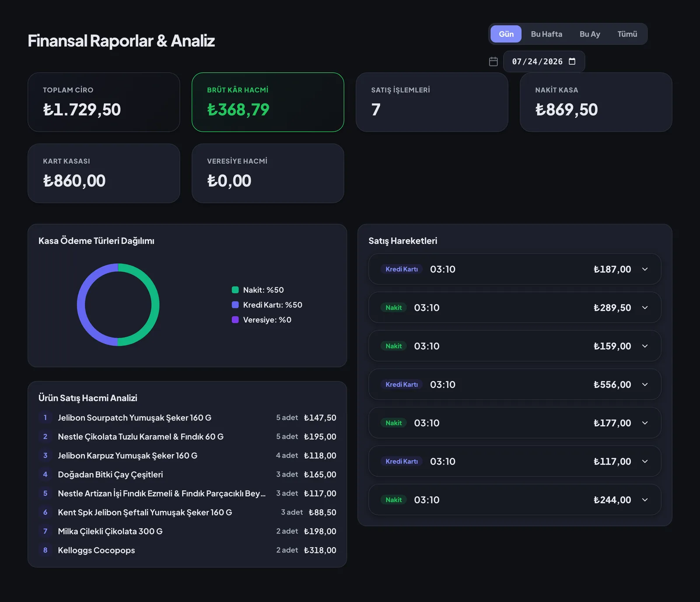The height and width of the screenshot is (602, 700).
Task: Click rank number 1 badge in product list
Action: [45, 418]
